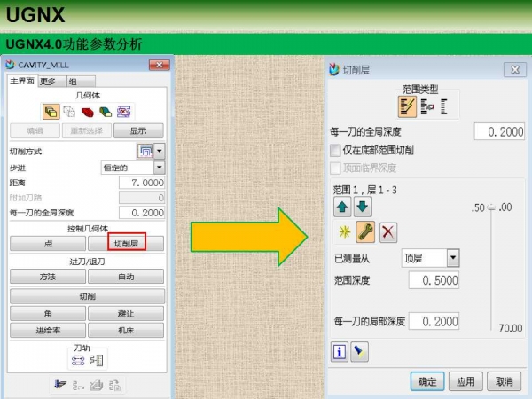Viewport: 532px width, 399px height.
Task: Click the 范围深度 field 0.5000
Action: 434,280
